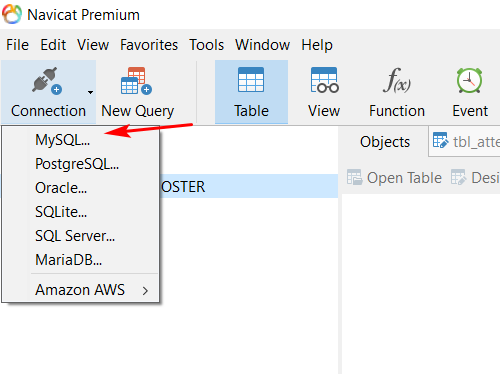The image size is (500, 374).
Task: Click the New Query toolbar icon
Action: coord(137,81)
